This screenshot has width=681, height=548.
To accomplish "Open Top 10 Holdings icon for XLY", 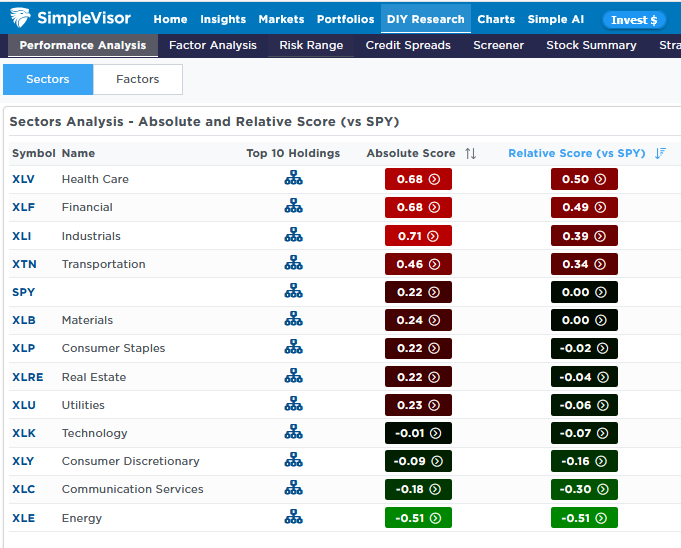I will pyautogui.click(x=294, y=459).
